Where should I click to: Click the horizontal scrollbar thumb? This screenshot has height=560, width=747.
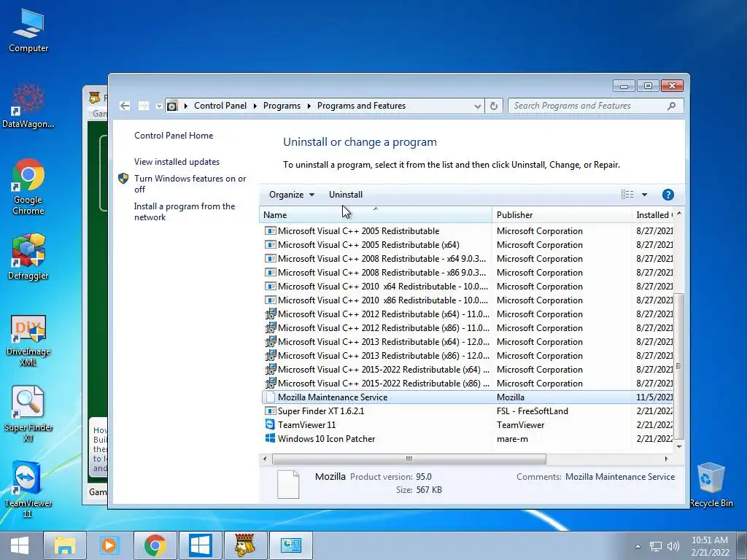point(409,459)
